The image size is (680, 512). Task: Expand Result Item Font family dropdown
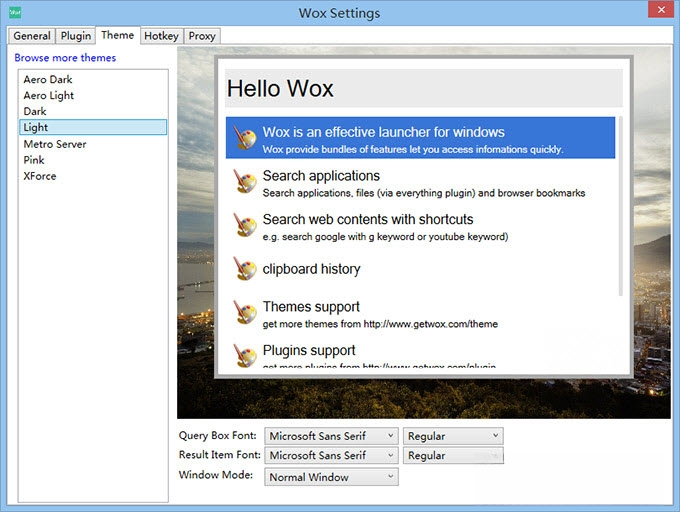pos(331,456)
